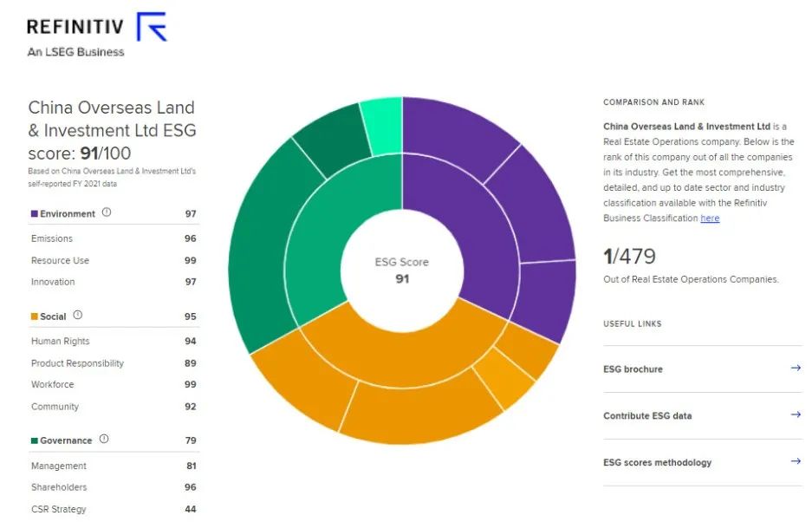This screenshot has width=812, height=522.
Task: Click the CSR Strategy score 44
Action: point(191,509)
